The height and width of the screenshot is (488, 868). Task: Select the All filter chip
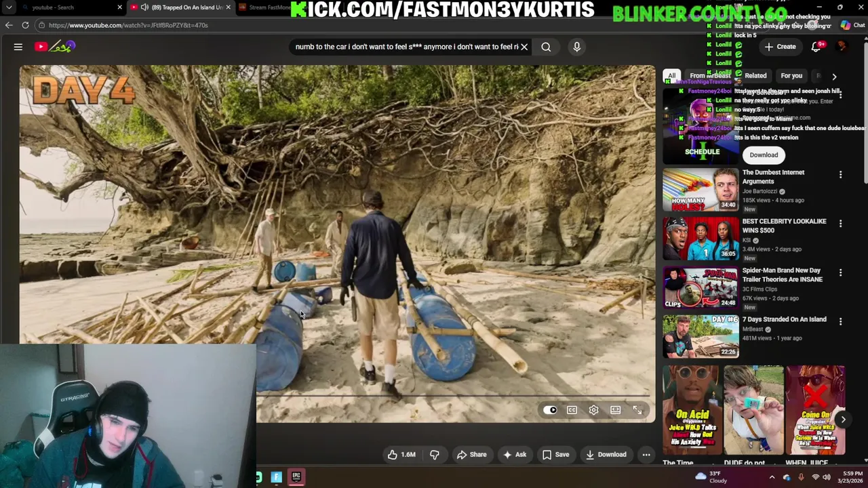coord(671,76)
